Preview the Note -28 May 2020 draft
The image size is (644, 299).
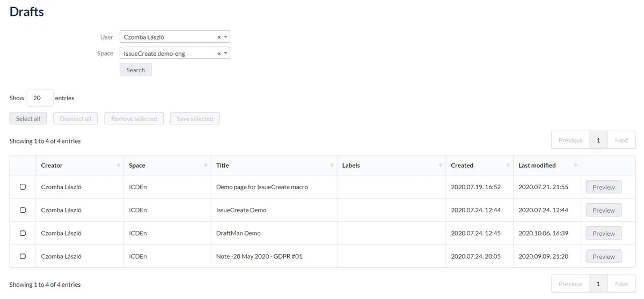(x=604, y=256)
